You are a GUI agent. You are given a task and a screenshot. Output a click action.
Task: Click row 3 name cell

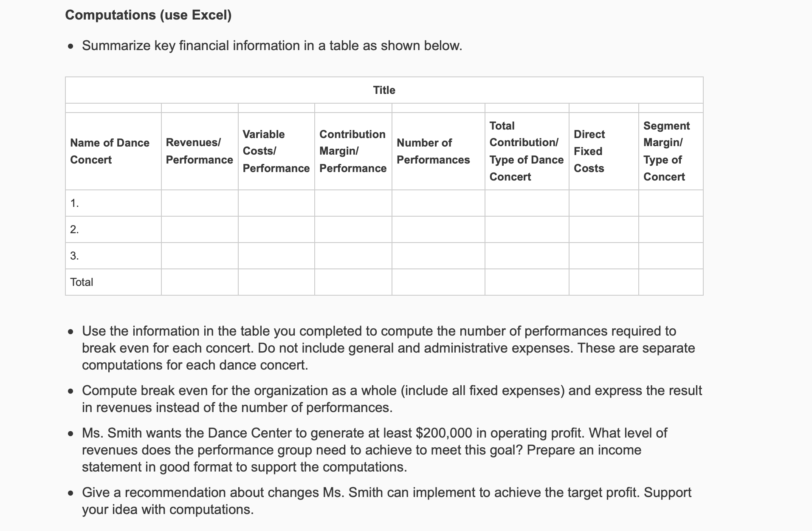[x=113, y=256]
